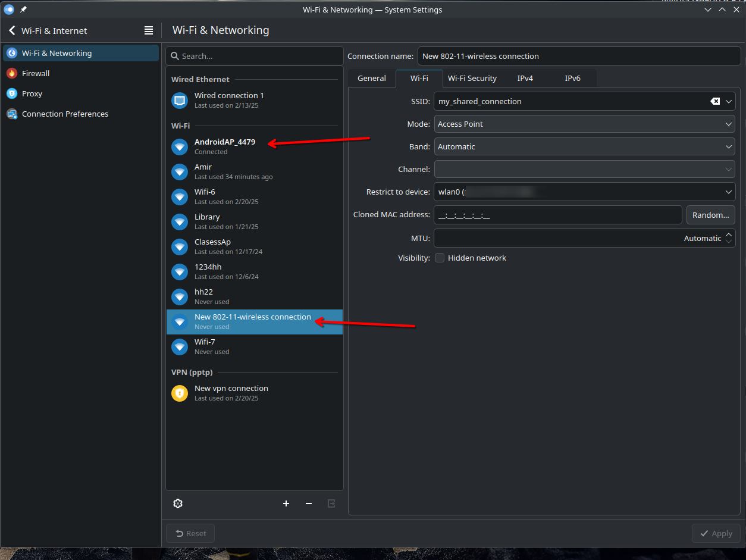Open the Band dropdown set to Automatic
Image resolution: width=746 pixels, height=560 pixels.
coord(585,146)
